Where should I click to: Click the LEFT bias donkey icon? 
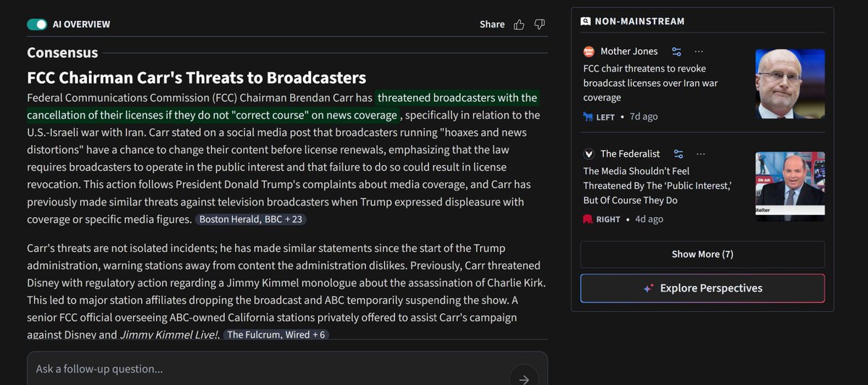[588, 117]
